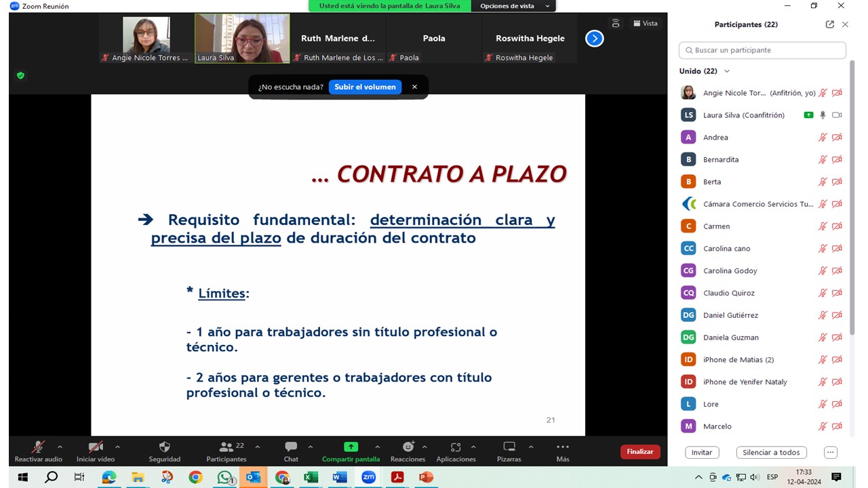Open the Windows Start menu
868x488 pixels.
pos(22,477)
